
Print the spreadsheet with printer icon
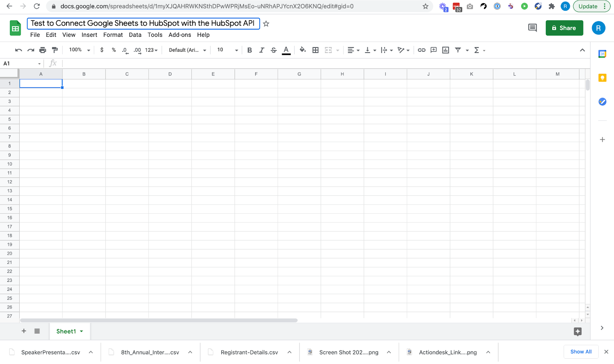click(43, 50)
